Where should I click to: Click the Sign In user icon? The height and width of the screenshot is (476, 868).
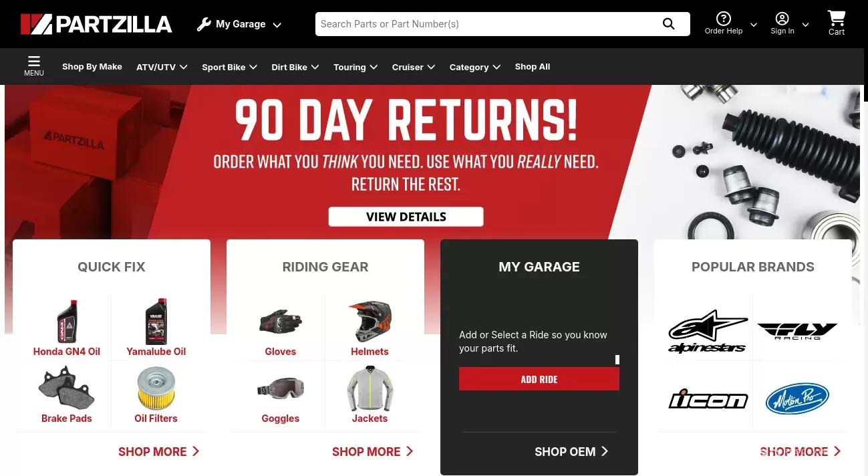(x=782, y=19)
